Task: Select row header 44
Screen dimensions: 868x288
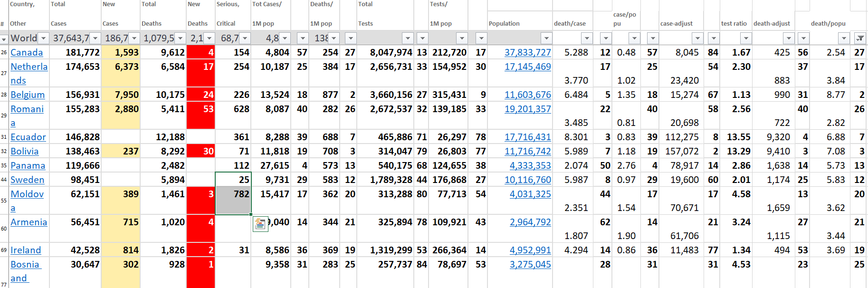Action: tap(4, 180)
